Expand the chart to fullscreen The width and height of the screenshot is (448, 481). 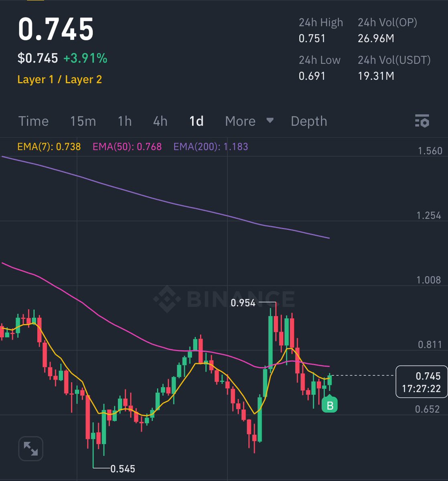pyautogui.click(x=31, y=449)
